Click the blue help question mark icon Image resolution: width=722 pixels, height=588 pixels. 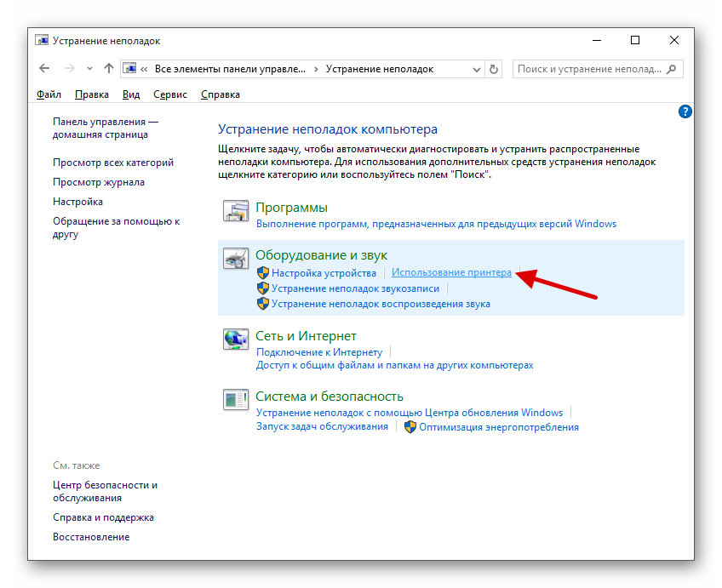[x=685, y=111]
